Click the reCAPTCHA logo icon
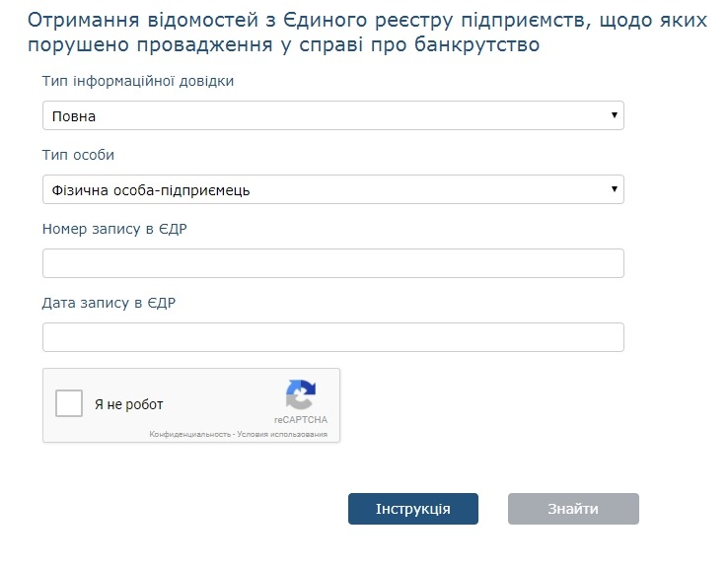This screenshot has width=728, height=567. (x=301, y=395)
